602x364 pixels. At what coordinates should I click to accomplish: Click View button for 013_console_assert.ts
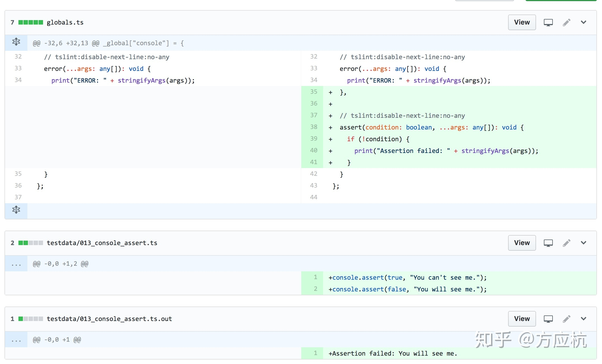[522, 243]
